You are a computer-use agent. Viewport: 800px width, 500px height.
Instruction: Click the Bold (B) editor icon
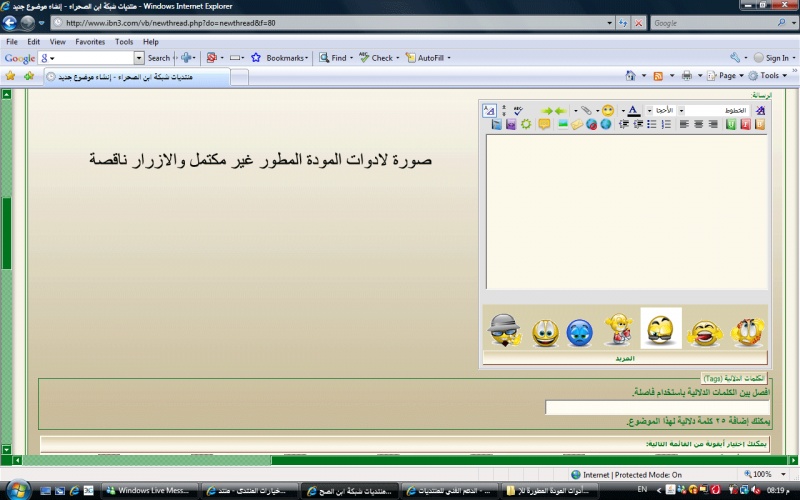pyautogui.click(x=760, y=124)
